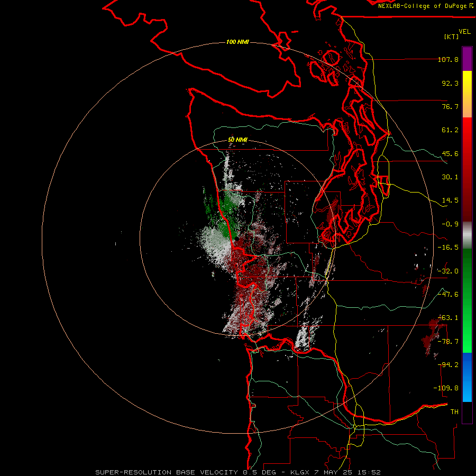Click the TH label in legend

pos(454,412)
